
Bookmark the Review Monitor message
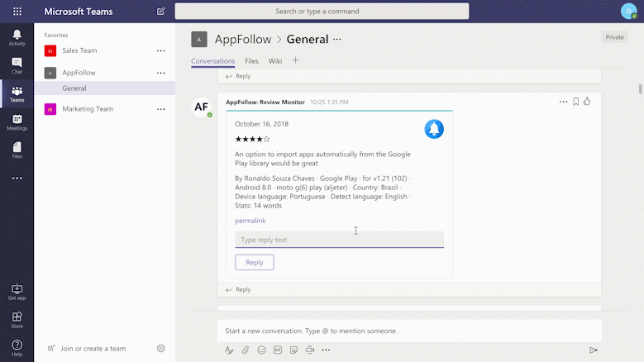point(575,102)
